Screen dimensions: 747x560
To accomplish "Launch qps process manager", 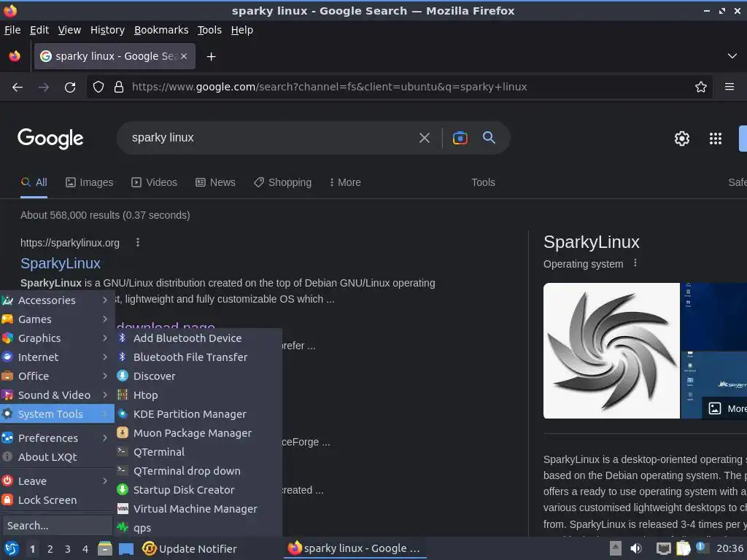I will (x=198, y=528).
